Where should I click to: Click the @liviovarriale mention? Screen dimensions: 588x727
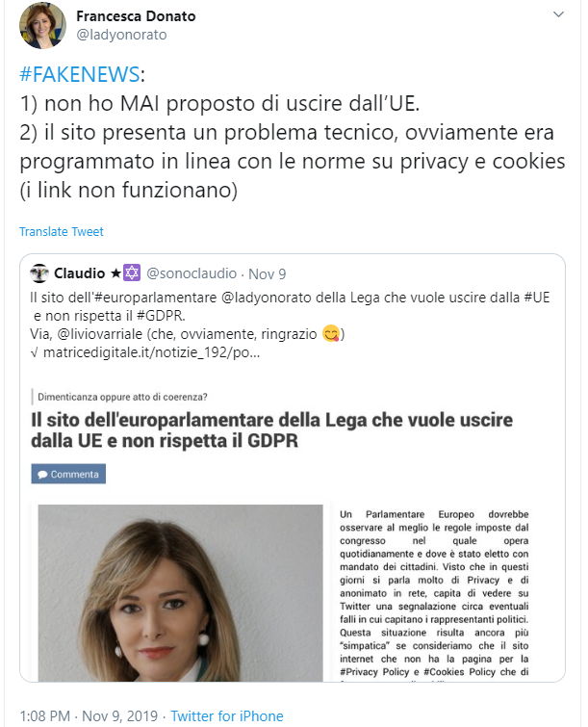[100, 334]
